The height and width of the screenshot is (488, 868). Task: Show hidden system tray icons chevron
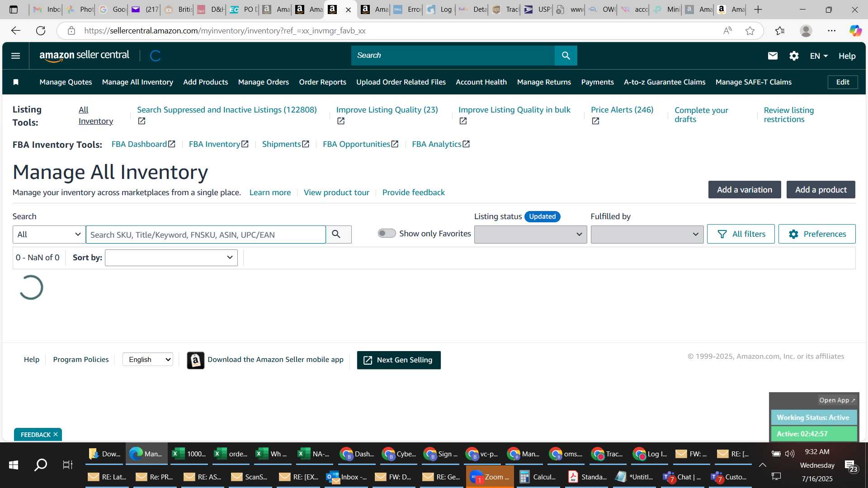(762, 465)
